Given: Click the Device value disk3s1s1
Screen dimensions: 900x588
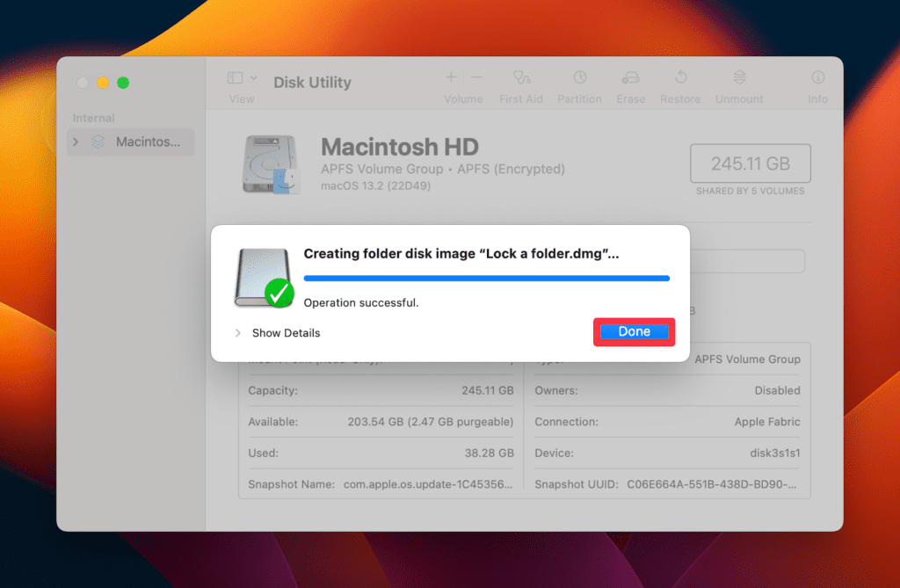Looking at the screenshot, I should point(775,453).
